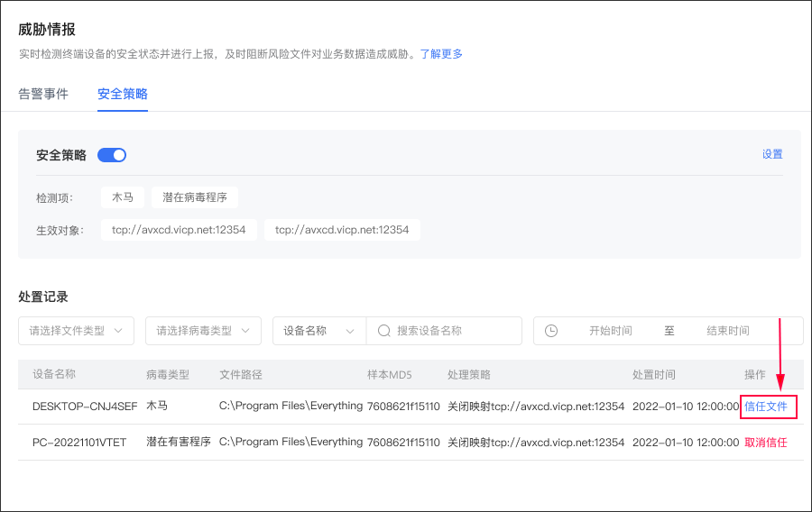
Task: Click 取消信任 for PC-20221101VTET
Action: pyautogui.click(x=766, y=443)
